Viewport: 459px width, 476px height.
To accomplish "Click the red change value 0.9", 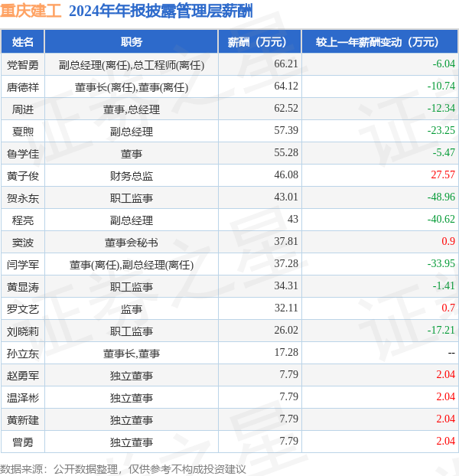I will coord(448,241).
